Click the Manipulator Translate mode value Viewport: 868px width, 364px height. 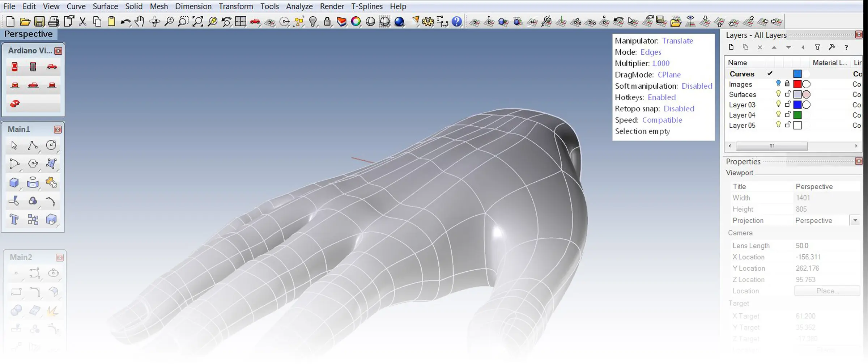tap(677, 41)
